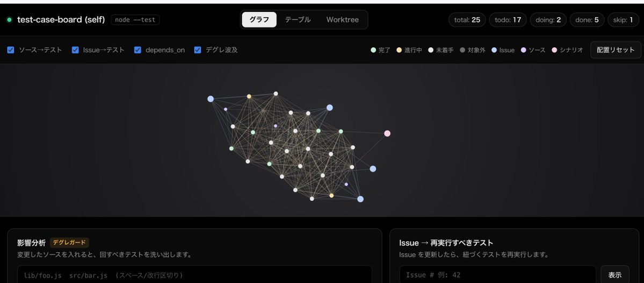Screen dimensions: 644x283
Task: Click the ソース legend purple dot
Action: coord(523,50)
